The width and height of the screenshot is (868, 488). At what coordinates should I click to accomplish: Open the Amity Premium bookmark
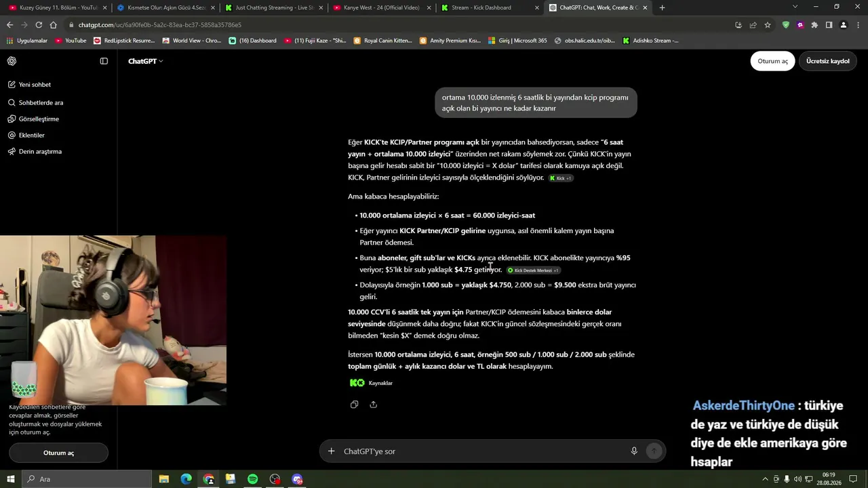click(x=450, y=41)
